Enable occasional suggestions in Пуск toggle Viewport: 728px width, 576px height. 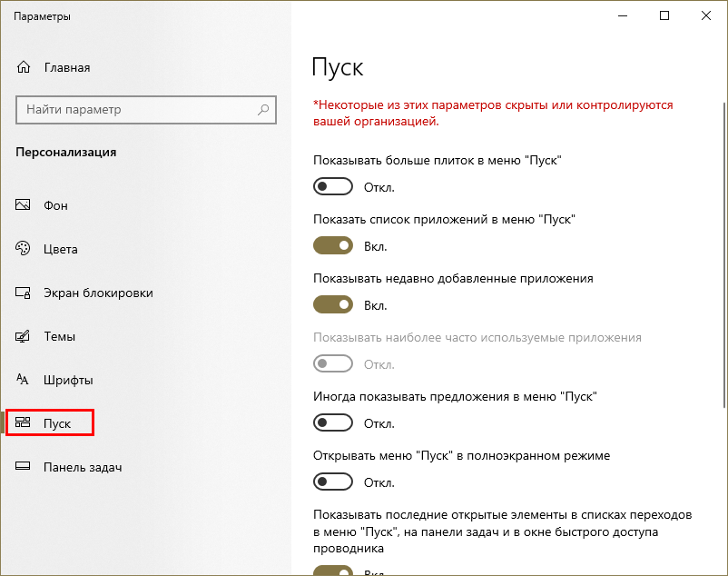[x=332, y=422]
